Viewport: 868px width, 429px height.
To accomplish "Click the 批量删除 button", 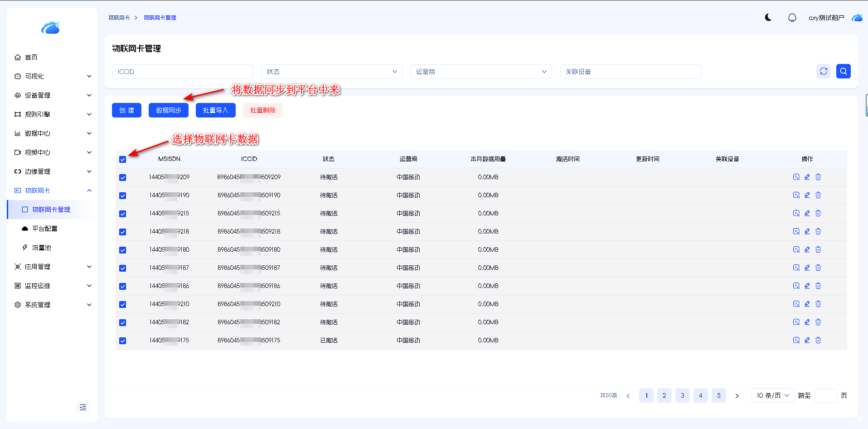I will coord(263,110).
